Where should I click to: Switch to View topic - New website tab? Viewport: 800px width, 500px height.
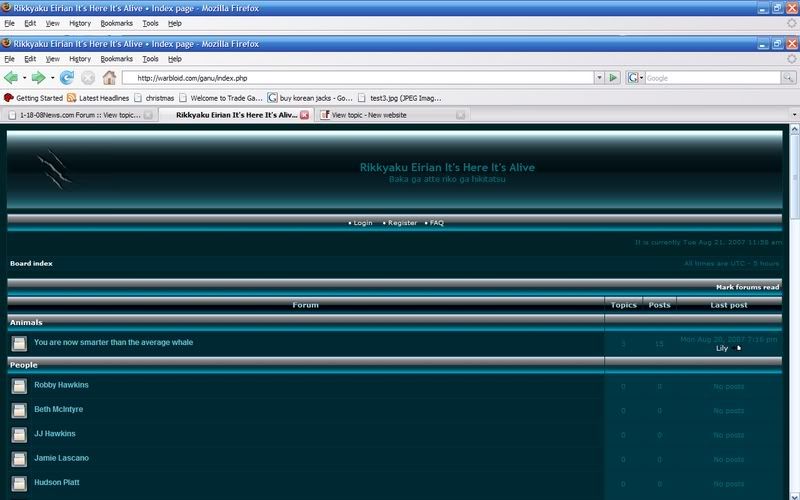[391, 115]
